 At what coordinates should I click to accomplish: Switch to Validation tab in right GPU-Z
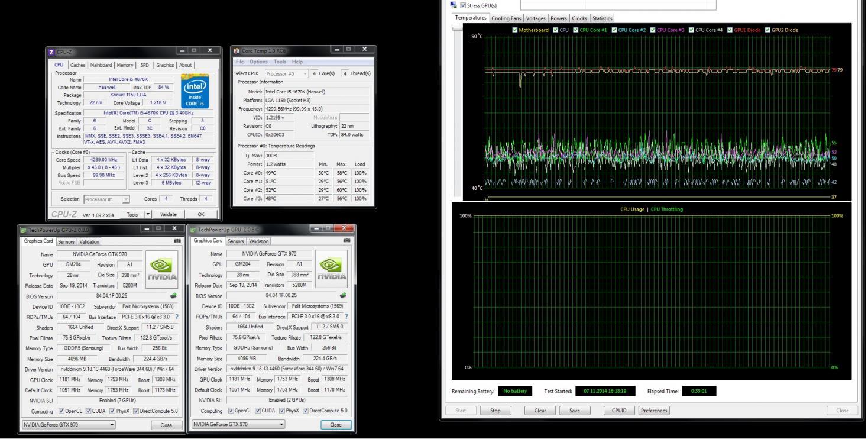coord(259,241)
